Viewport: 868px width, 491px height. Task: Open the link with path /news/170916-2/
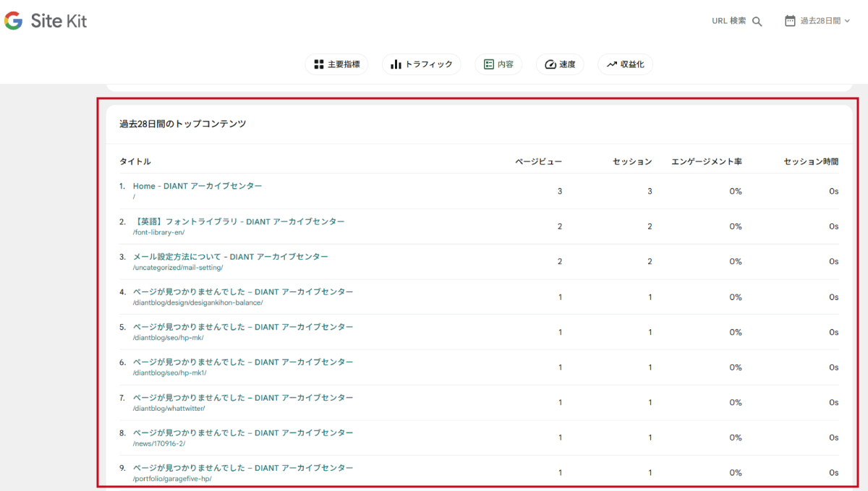pyautogui.click(x=243, y=432)
